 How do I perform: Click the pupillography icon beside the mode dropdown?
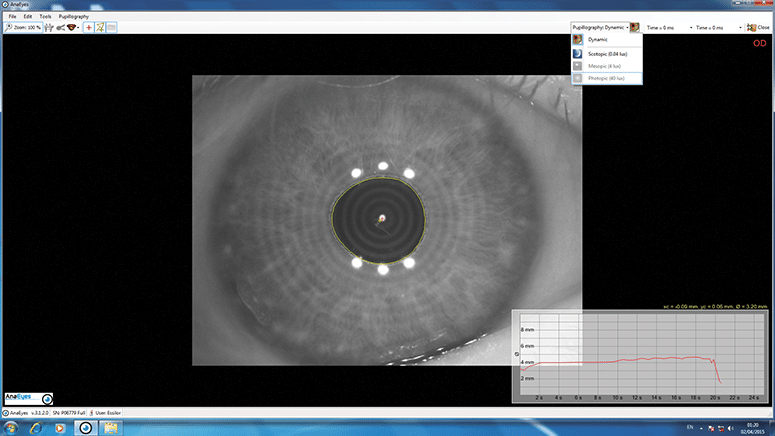(635, 27)
